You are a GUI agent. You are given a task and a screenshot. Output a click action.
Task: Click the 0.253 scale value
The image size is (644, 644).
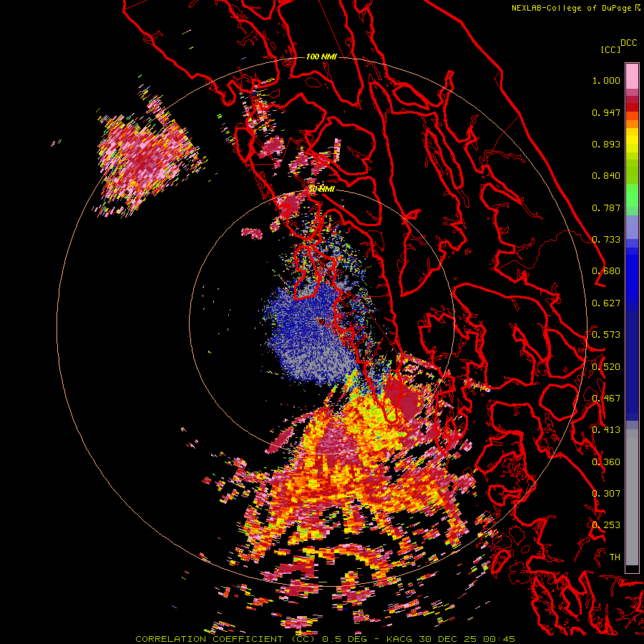point(606,525)
